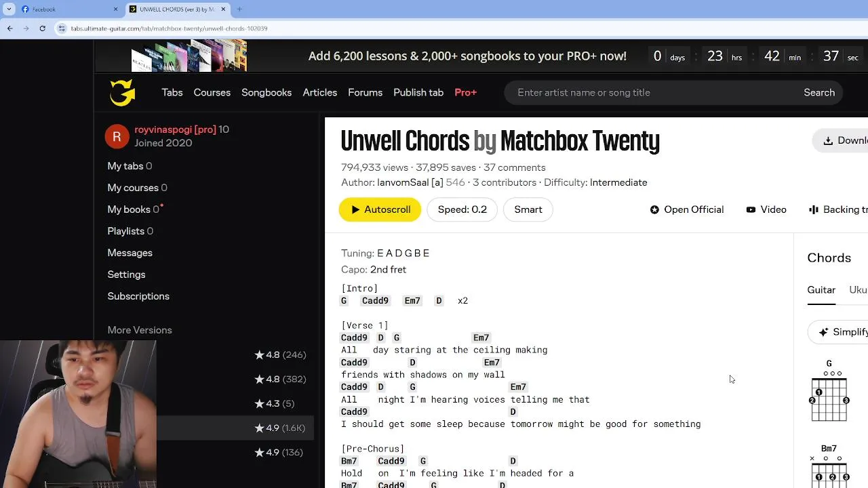Open Subscriptions in sidebar
Image resolution: width=868 pixels, height=488 pixels.
pyautogui.click(x=138, y=296)
